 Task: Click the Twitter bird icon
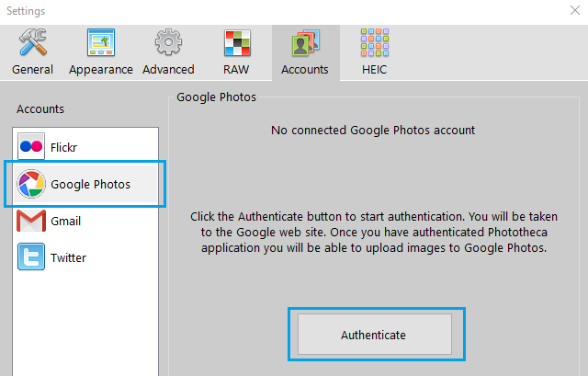click(x=31, y=256)
